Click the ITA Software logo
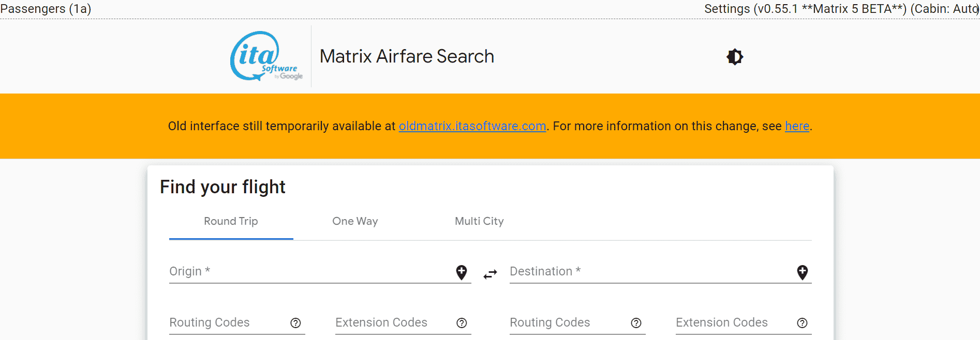 (266, 56)
